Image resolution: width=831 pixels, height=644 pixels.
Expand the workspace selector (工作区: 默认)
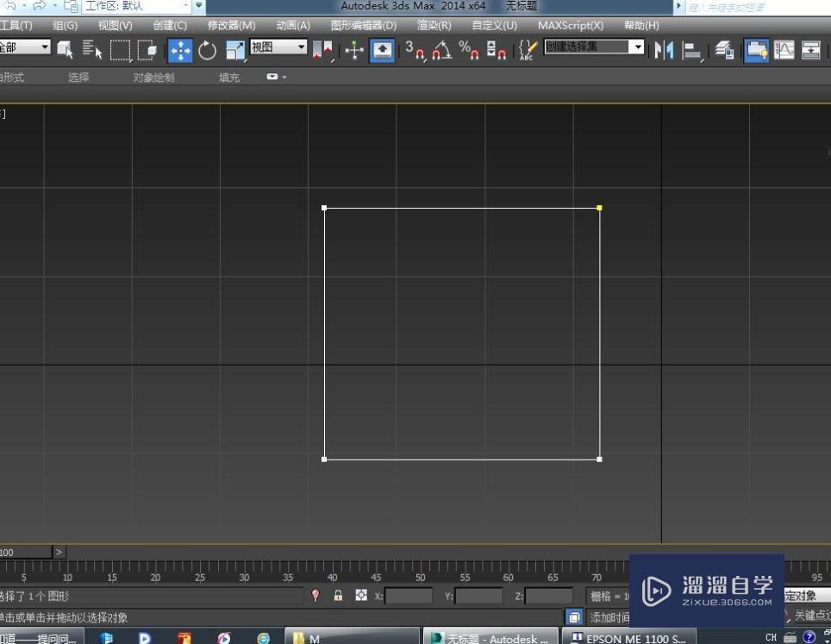[185, 6]
